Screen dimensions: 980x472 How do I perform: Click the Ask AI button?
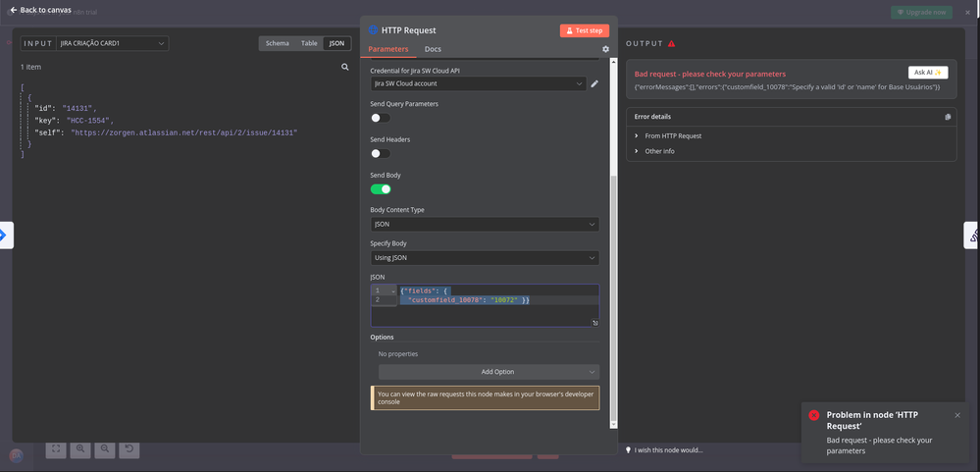tap(927, 73)
